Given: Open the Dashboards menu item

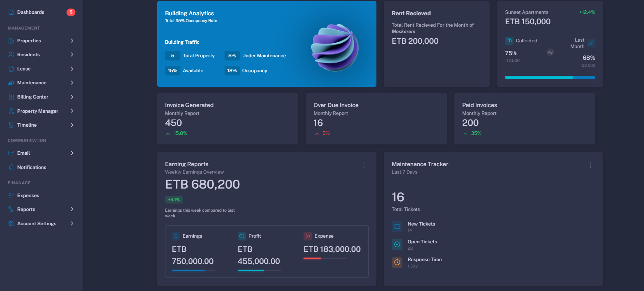Looking at the screenshot, I should (42, 12).
